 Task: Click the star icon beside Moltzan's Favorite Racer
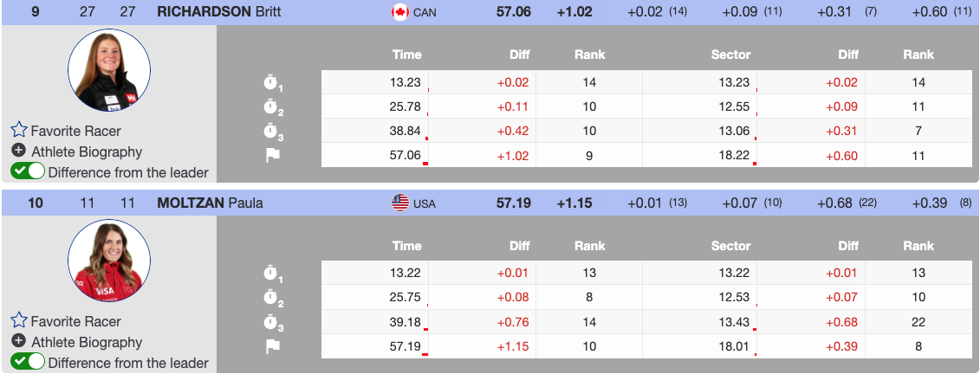19,321
